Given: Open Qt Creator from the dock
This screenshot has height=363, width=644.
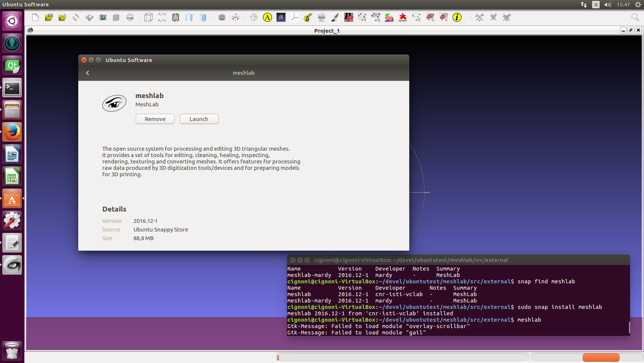Looking at the screenshot, I should pos(12,66).
